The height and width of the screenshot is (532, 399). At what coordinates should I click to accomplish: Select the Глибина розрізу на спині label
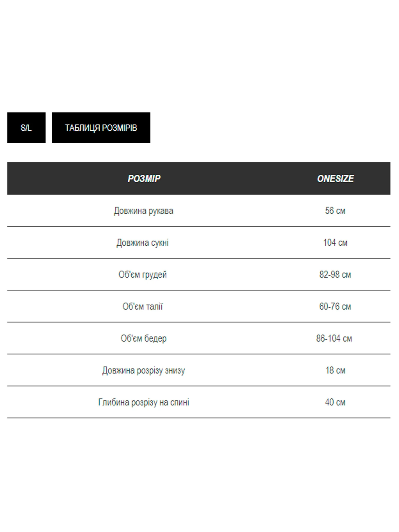coord(144,402)
